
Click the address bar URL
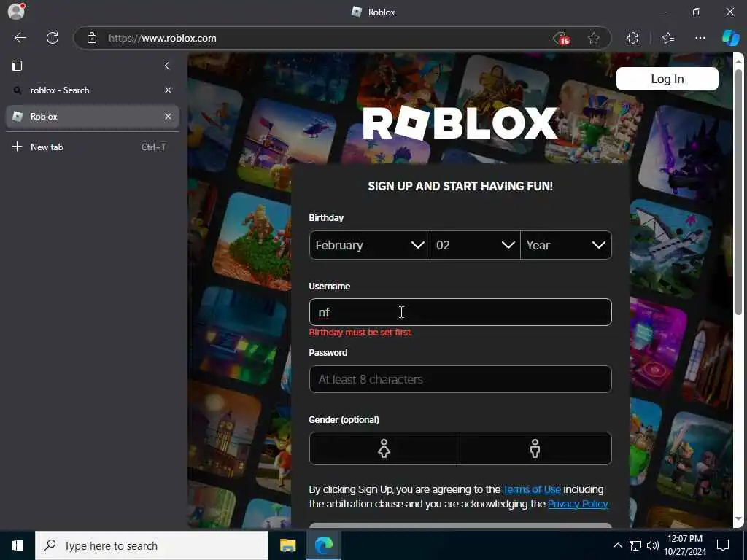(x=163, y=38)
